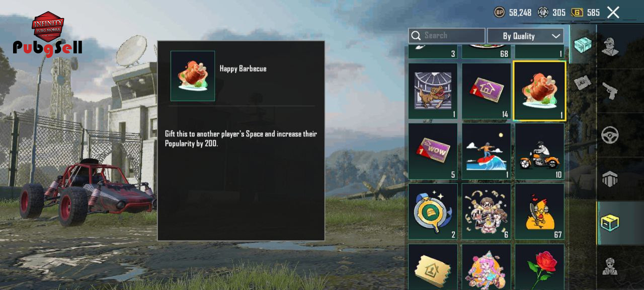644x290 pixels.
Task: Switch to the weapon skins pistol tab
Action: (610, 91)
